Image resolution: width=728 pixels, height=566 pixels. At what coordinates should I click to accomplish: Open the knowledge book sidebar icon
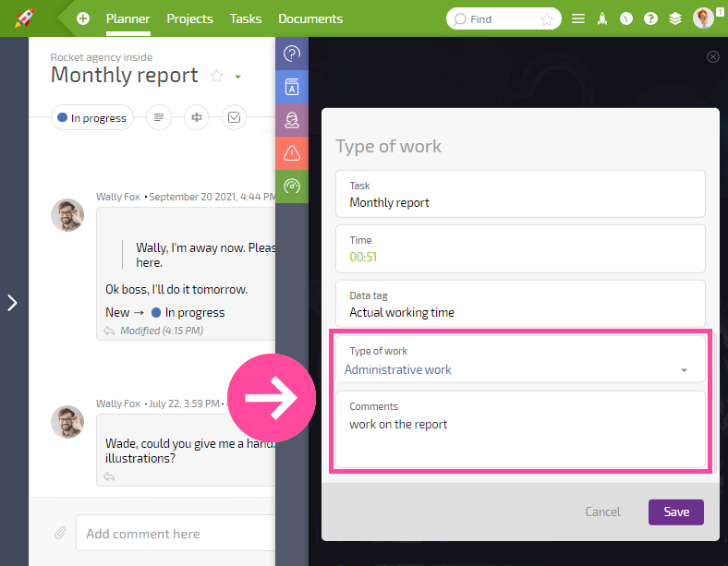coord(292,87)
